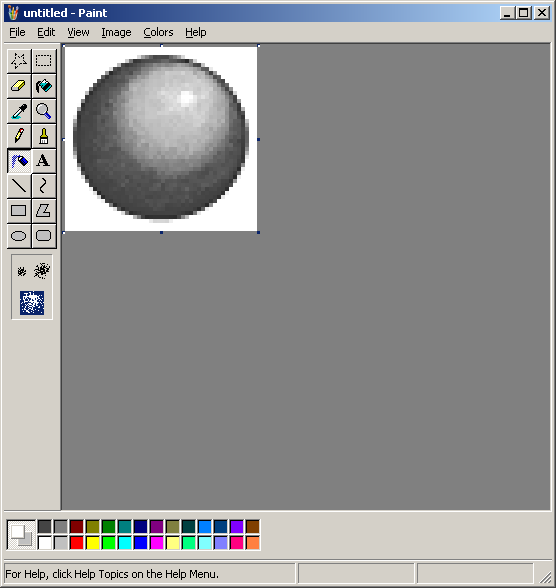Choose the medium airbrush spray size
Screen dimensions: 556x588
pyautogui.click(x=42, y=271)
